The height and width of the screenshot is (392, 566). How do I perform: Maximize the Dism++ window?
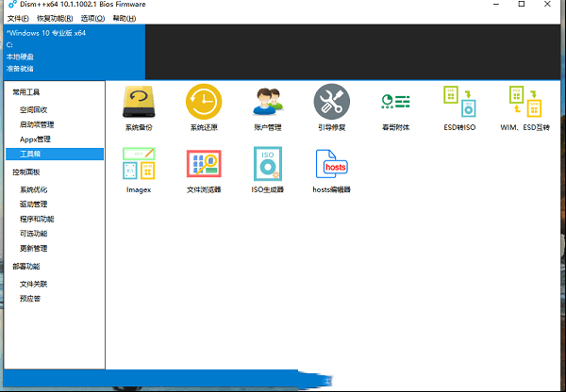522,5
